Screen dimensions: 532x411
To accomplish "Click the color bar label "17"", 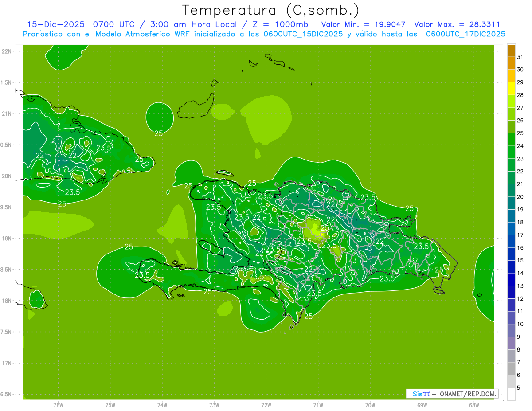I will [x=520, y=235].
